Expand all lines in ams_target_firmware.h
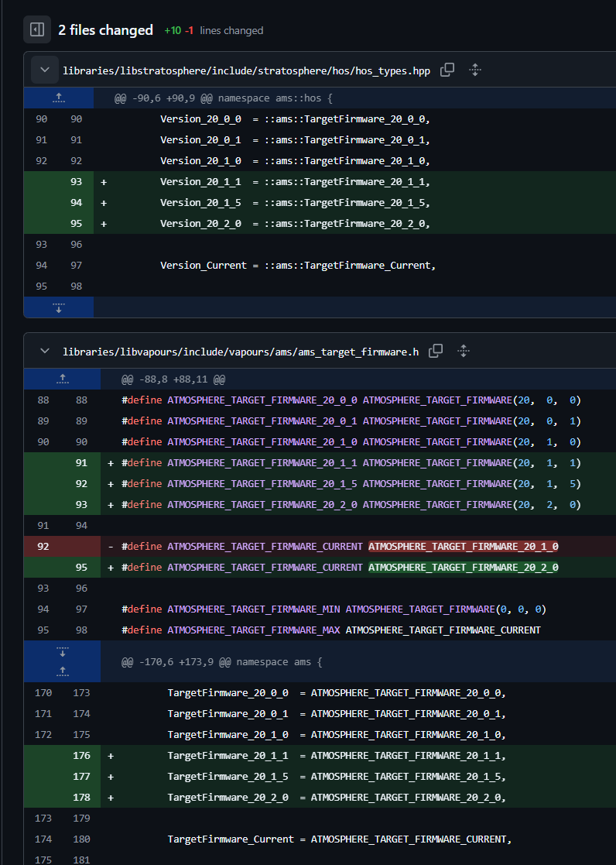Screen dimensions: 616x865 click(464, 351)
